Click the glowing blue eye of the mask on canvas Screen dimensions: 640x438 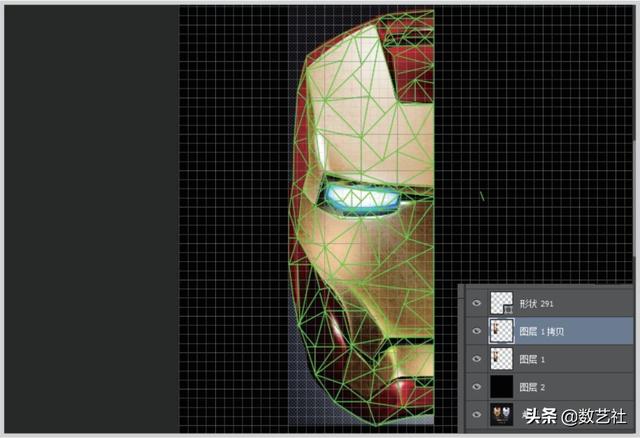click(362, 199)
